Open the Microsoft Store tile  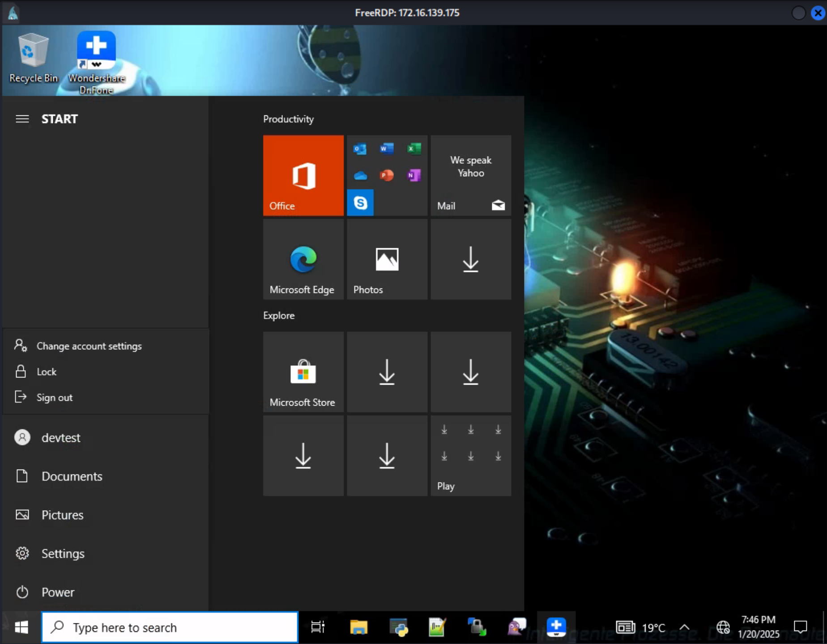303,372
